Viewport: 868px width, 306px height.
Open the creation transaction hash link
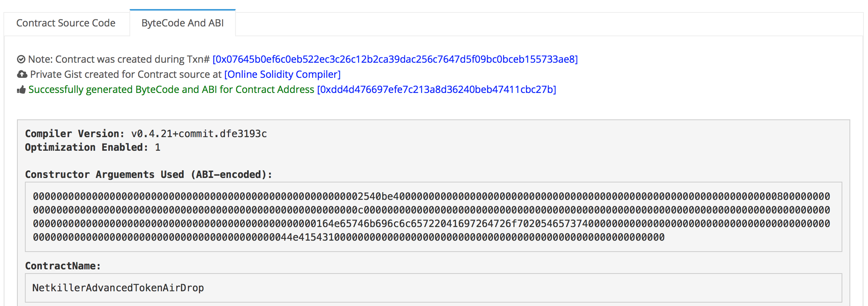pyautogui.click(x=395, y=59)
